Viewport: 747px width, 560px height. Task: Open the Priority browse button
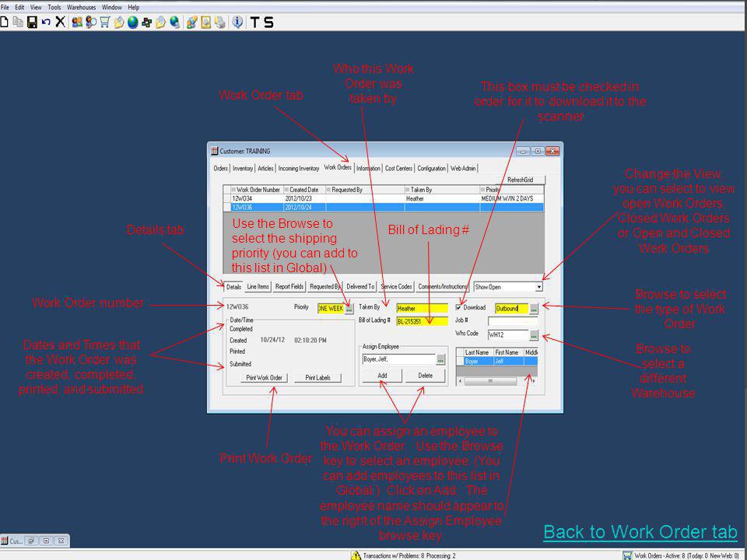click(349, 309)
